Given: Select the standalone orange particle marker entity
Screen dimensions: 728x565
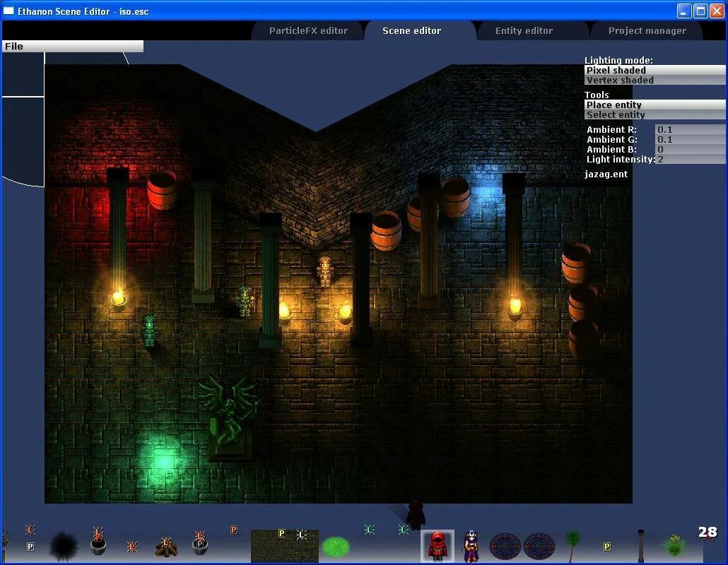Looking at the screenshot, I should pos(234,530).
